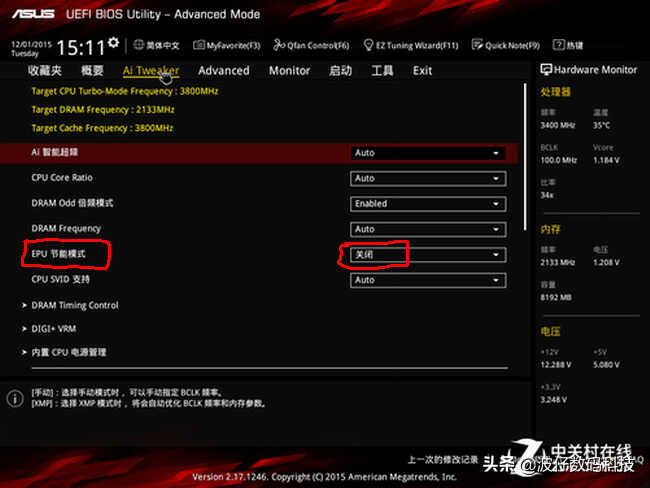The height and width of the screenshot is (488, 650).
Task: Open the clock settings gear icon
Action: pyautogui.click(x=113, y=42)
